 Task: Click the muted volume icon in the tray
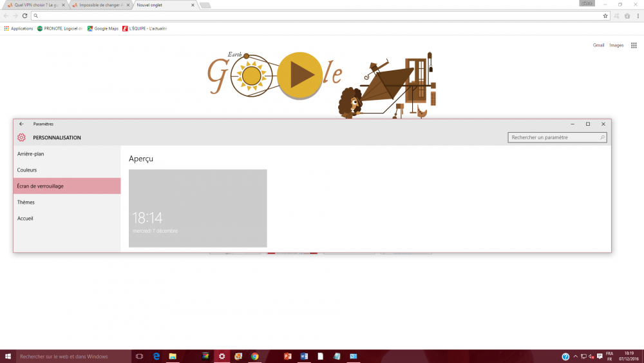click(591, 357)
